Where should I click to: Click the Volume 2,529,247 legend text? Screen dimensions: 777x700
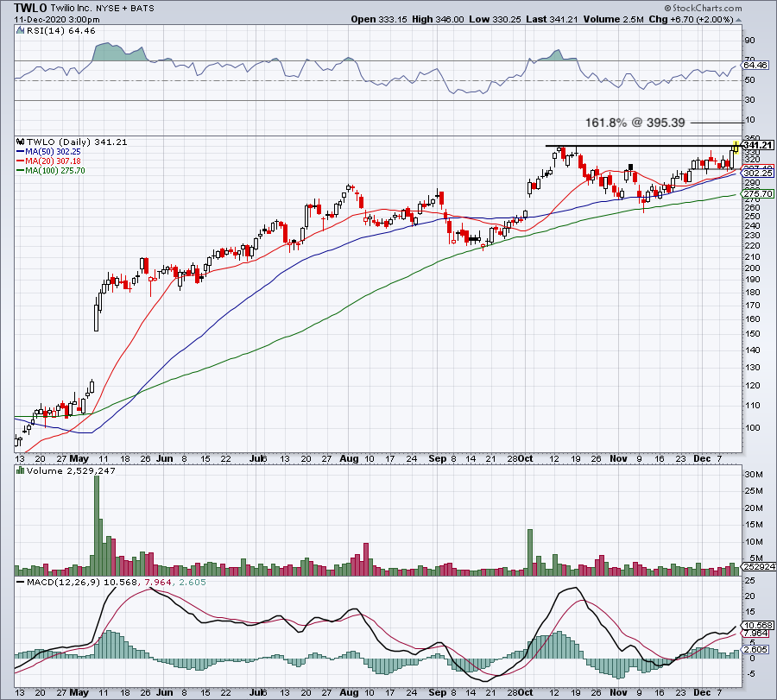tap(71, 470)
